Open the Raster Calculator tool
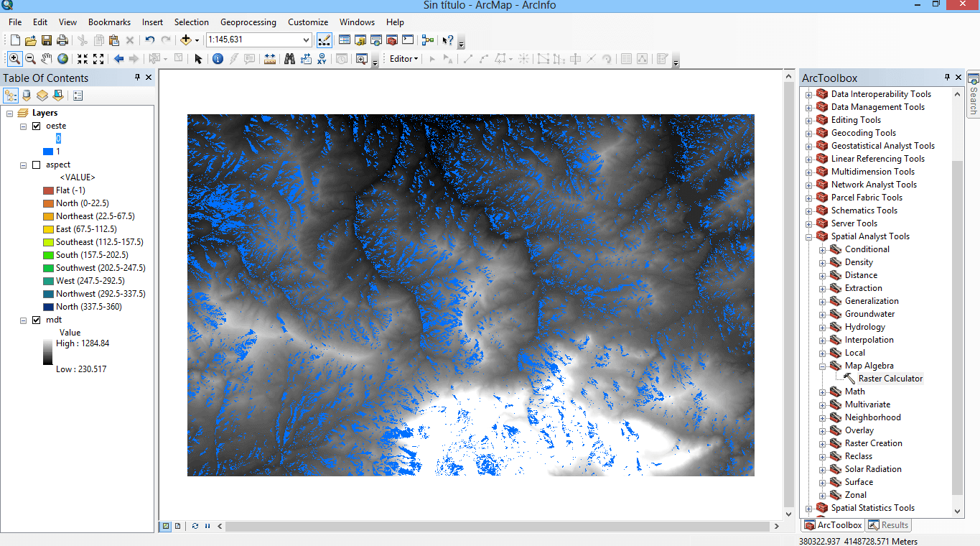Screen dimensions: 980x546 point(890,379)
